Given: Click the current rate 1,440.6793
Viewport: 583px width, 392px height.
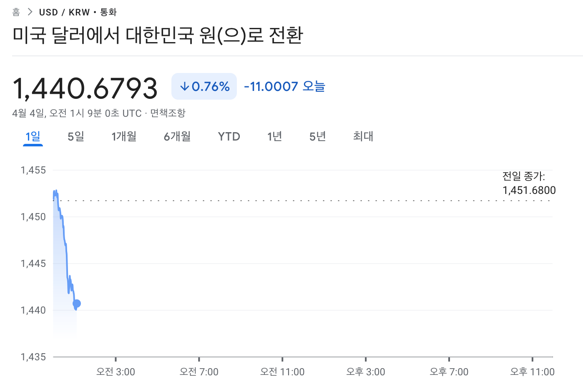Looking at the screenshot, I should (x=85, y=88).
